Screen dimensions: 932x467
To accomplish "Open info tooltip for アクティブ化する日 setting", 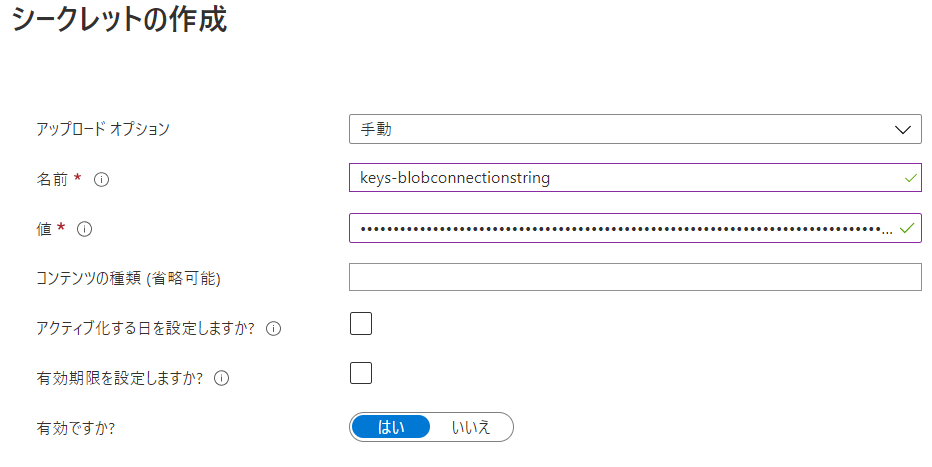I will (273, 328).
